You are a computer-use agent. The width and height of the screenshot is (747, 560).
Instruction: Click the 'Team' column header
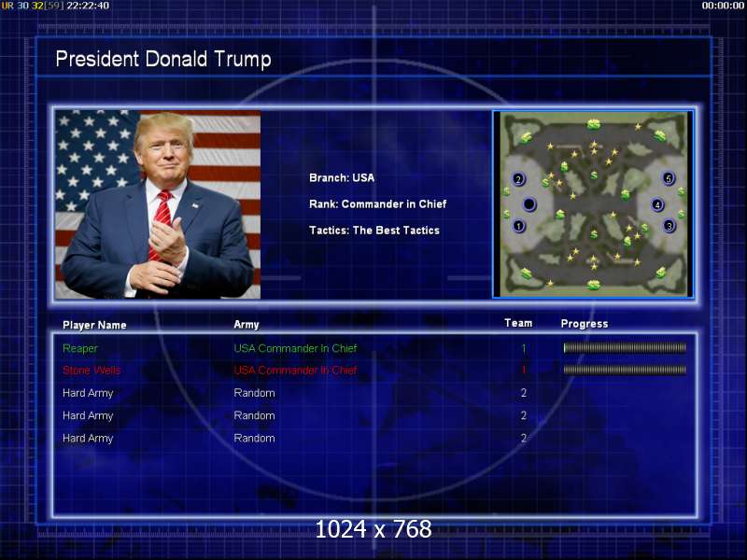point(518,323)
